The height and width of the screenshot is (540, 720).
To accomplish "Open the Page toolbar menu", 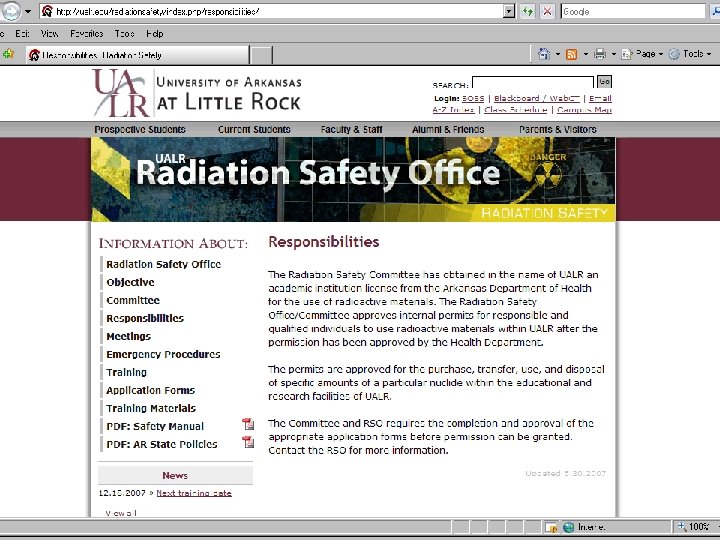I will coord(642,54).
